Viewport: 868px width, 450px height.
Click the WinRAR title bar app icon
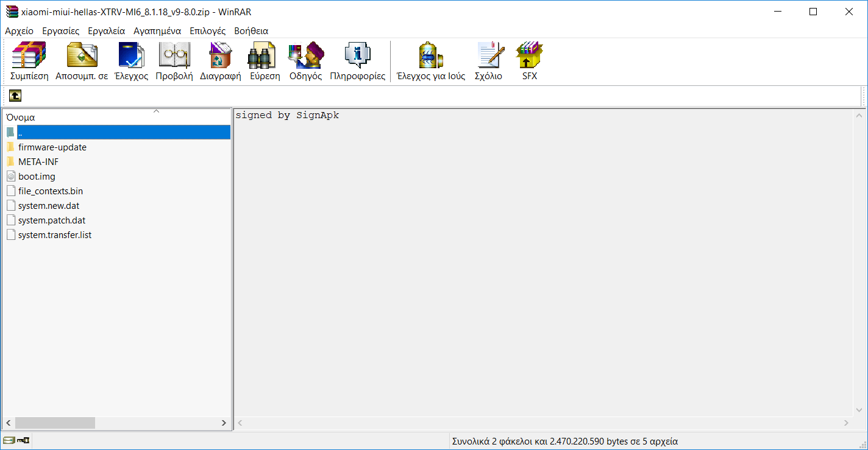coord(12,12)
